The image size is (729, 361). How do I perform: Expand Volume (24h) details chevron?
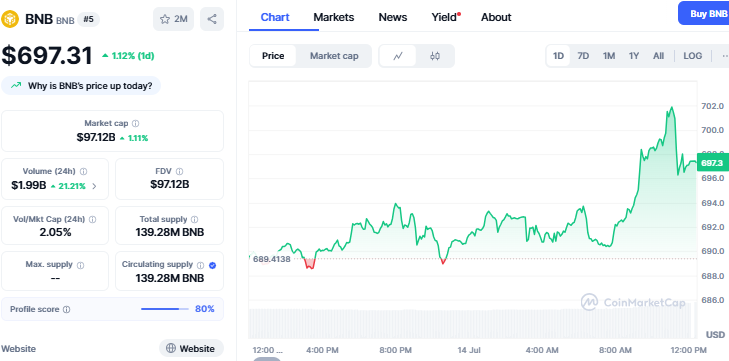pyautogui.click(x=94, y=186)
